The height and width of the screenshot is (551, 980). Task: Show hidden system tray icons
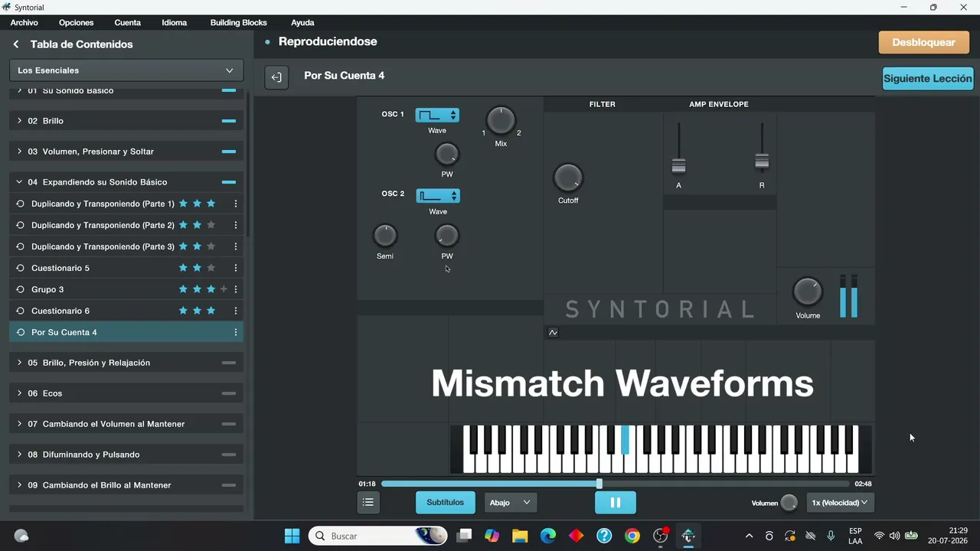pos(749,536)
